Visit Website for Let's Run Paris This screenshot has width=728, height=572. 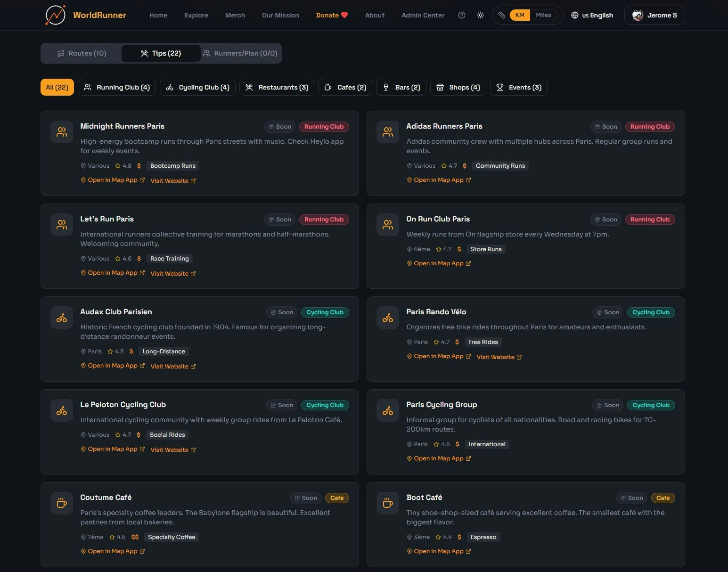(173, 274)
